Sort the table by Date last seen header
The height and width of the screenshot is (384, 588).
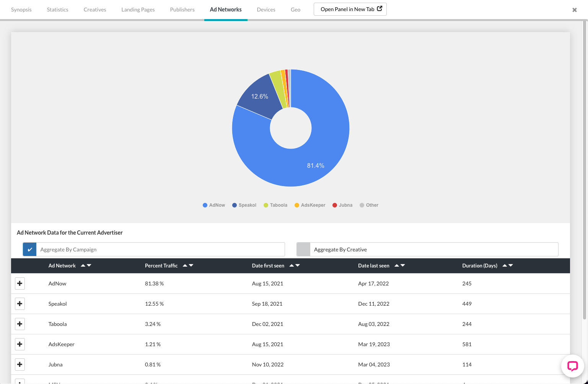tap(373, 266)
